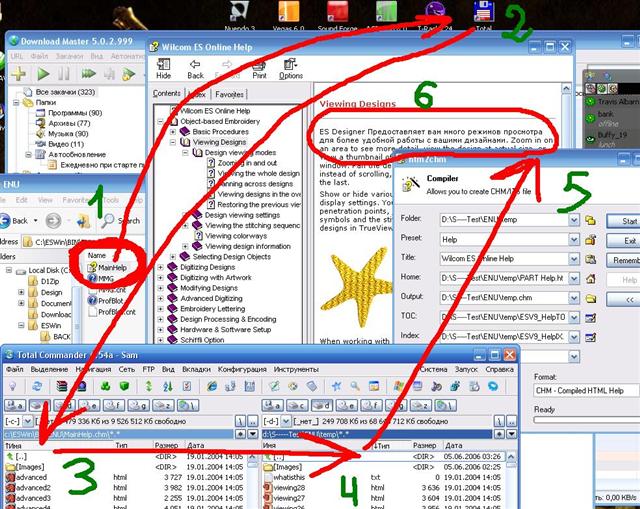Click the folder icon beside htm2chm Output field
The image size is (640, 509).
pyautogui.click(x=590, y=298)
